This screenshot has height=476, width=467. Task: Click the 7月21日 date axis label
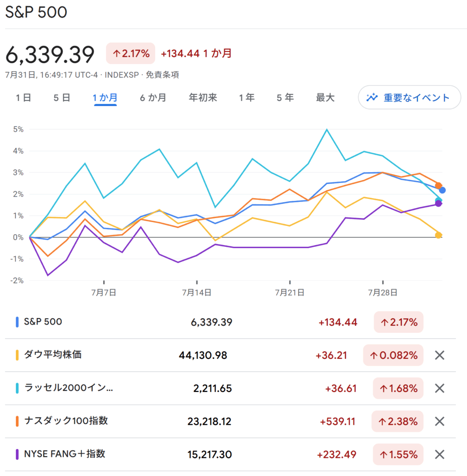coord(290,293)
